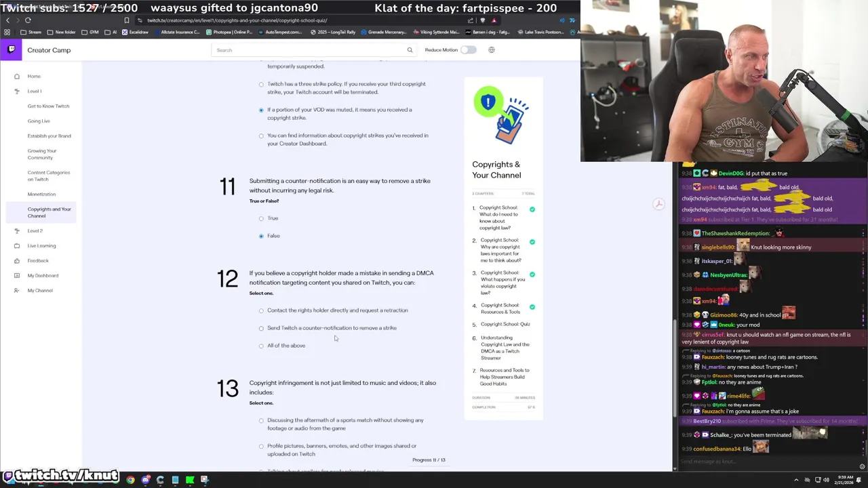Click the Level 1 signpost icon

(17, 91)
